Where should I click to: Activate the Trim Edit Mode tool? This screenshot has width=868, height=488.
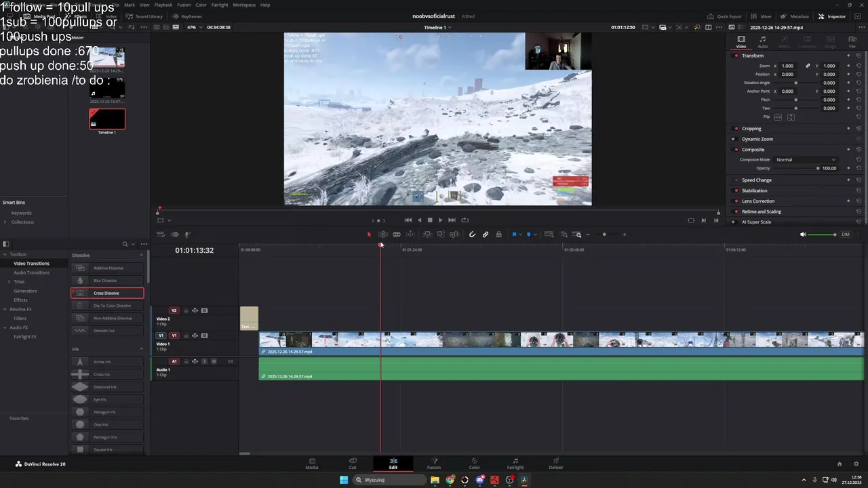click(383, 235)
